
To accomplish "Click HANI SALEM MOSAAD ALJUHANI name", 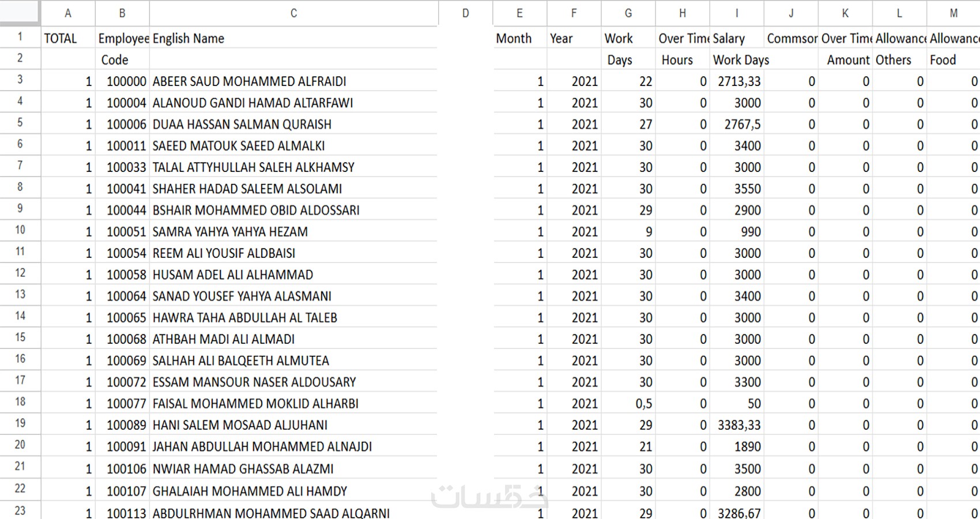I will pyautogui.click(x=240, y=425).
